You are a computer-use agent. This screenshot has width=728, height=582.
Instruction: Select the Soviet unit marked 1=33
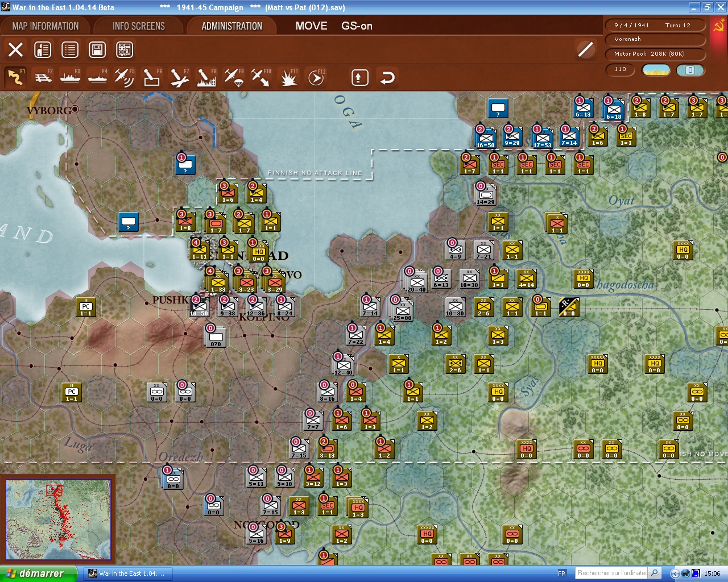218,281
